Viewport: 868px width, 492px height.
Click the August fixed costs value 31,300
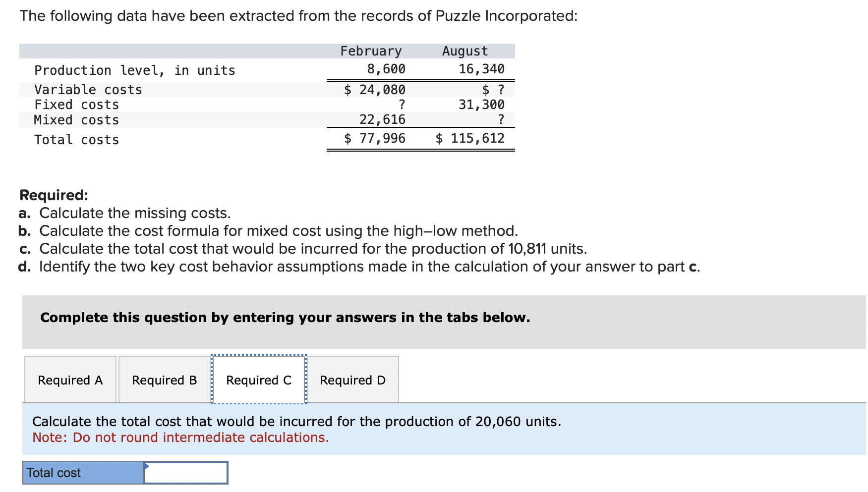[x=481, y=105]
